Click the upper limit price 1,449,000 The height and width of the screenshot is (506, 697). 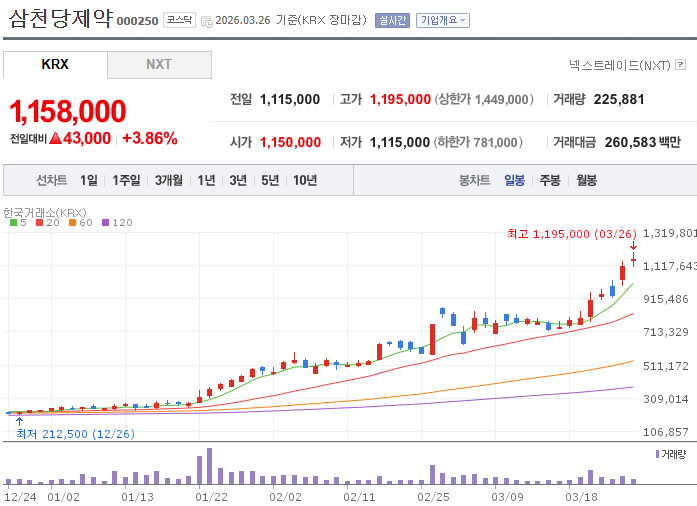coord(501,99)
